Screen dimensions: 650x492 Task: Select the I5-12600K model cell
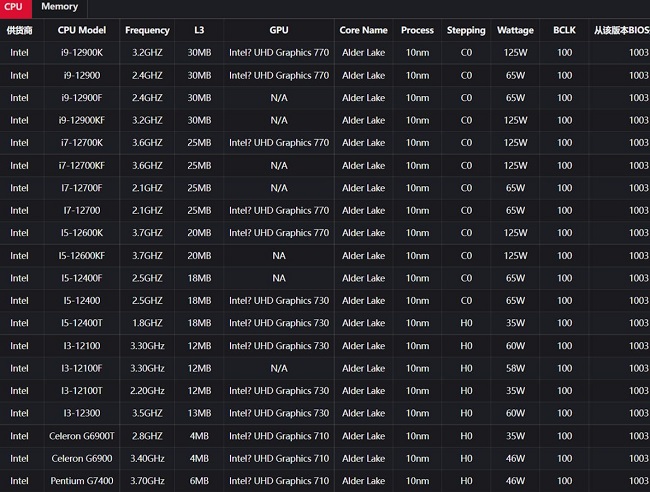coord(82,233)
